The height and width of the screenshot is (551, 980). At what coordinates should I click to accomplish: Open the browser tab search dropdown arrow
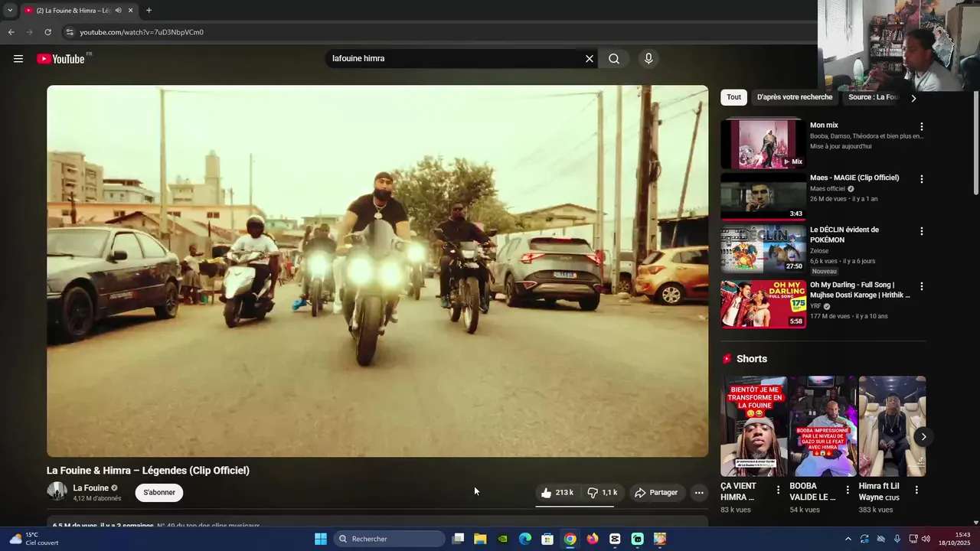coord(9,11)
